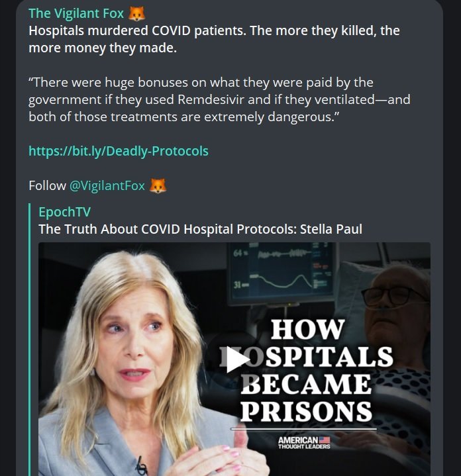
Task: Click the American Thought Leaders logo
Action: tap(304, 443)
